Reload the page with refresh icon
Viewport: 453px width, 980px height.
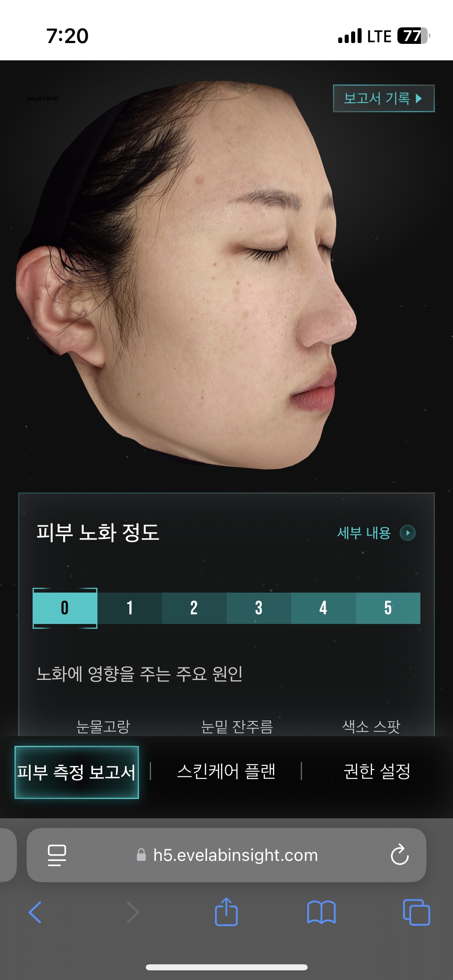pos(399,854)
